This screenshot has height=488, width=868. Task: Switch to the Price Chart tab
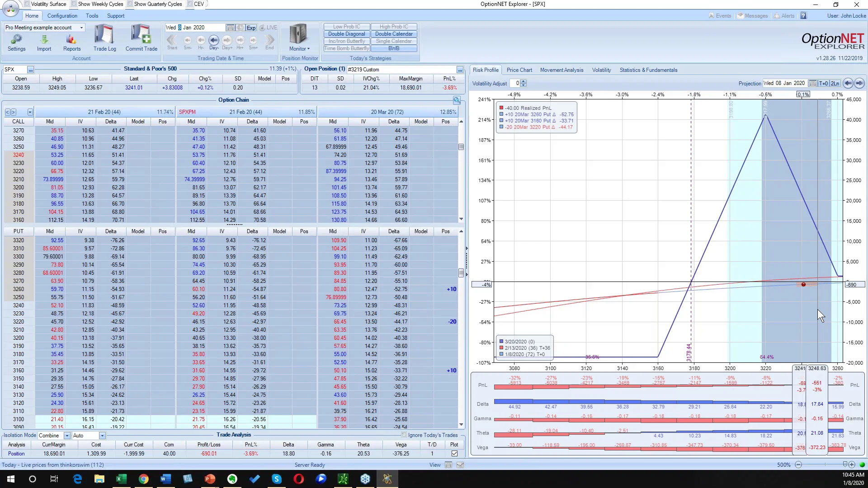(519, 70)
